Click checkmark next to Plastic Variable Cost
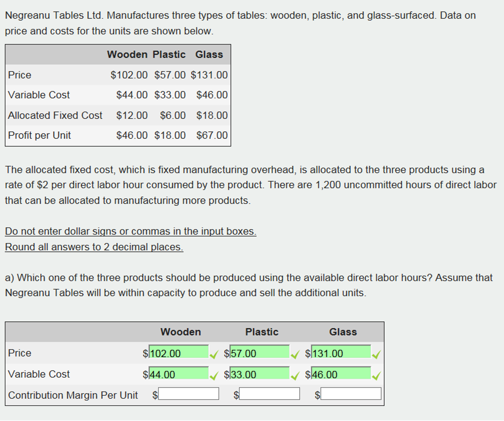Viewport: 504px width, 421px height. tap(295, 375)
